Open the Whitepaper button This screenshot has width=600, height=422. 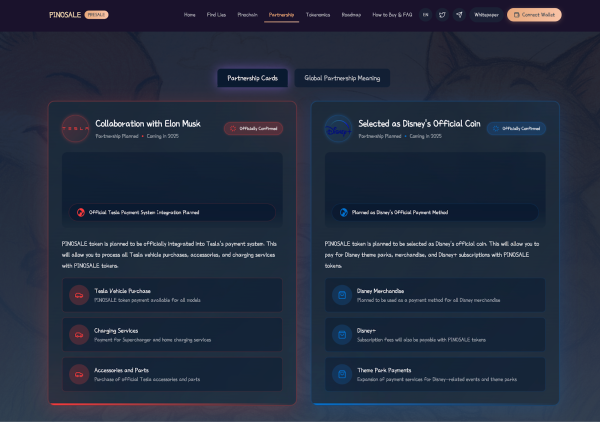pos(486,15)
